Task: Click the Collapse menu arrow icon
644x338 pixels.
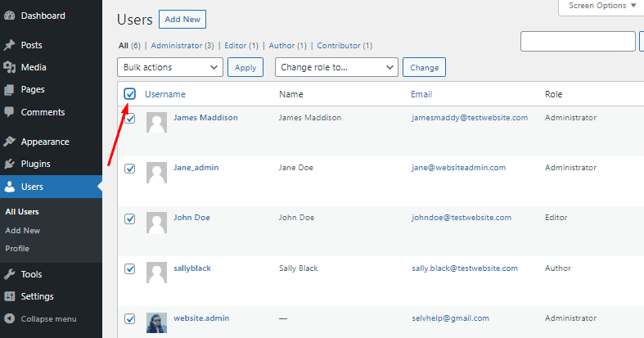Action: click(x=9, y=318)
